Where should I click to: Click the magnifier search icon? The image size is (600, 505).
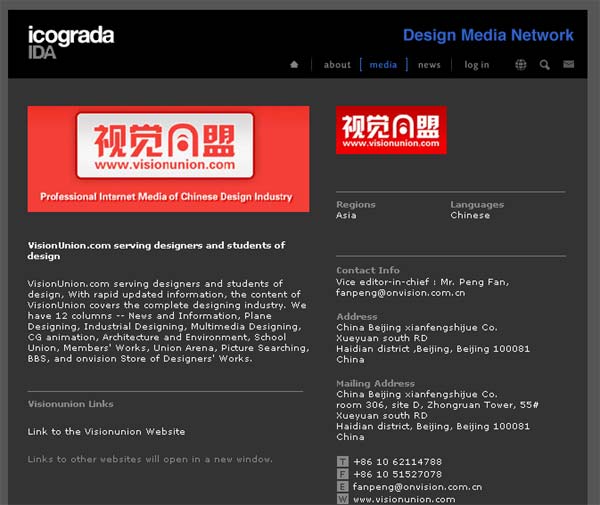pyautogui.click(x=545, y=65)
